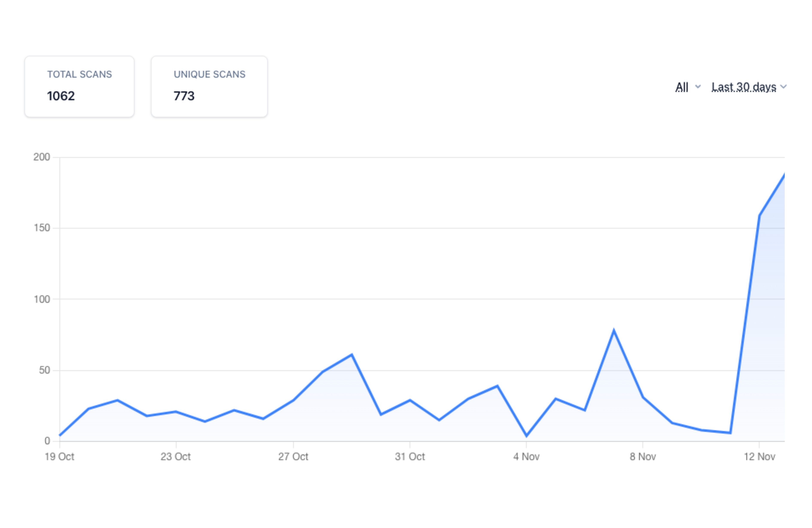The image size is (812, 528).
Task: Click the "12 Nov" x-axis label
Action: (759, 457)
